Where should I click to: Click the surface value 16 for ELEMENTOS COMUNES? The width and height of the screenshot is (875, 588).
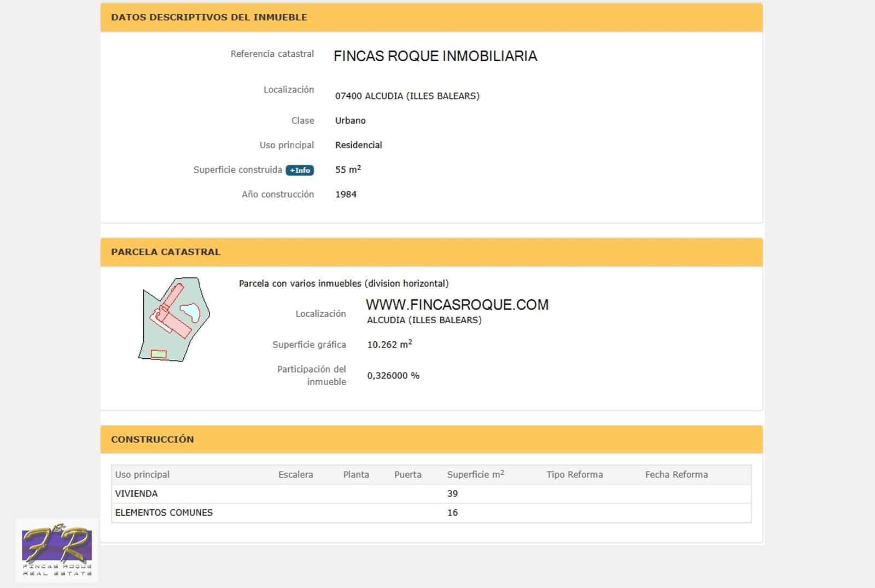[453, 513]
